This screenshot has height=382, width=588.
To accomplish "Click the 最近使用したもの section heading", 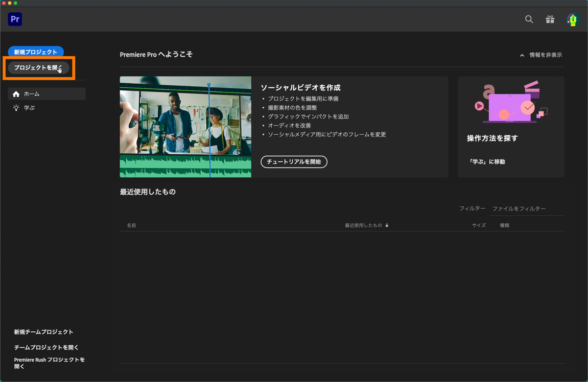I will pyautogui.click(x=147, y=192).
